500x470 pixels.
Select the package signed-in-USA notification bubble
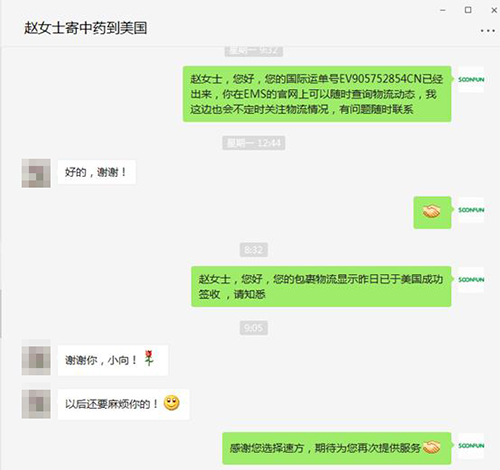coord(321,286)
